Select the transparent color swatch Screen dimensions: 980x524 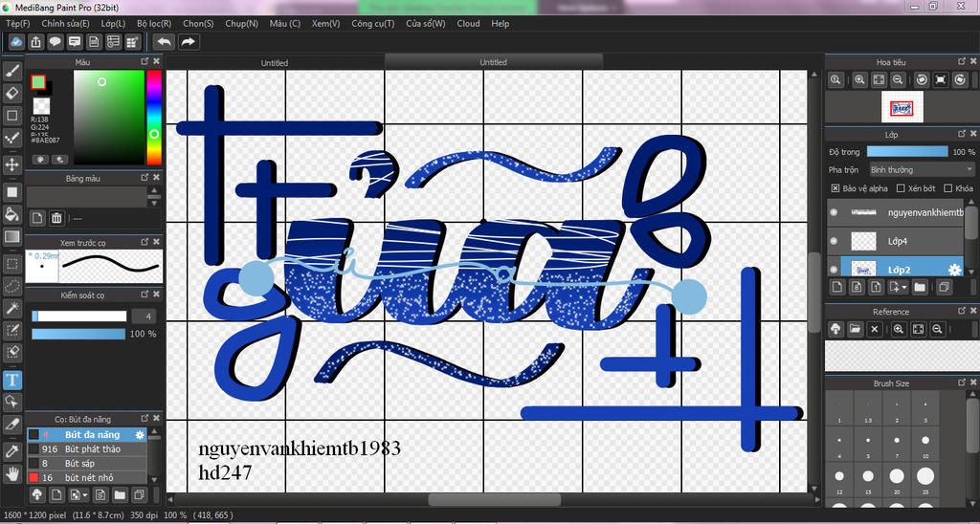coord(42,105)
